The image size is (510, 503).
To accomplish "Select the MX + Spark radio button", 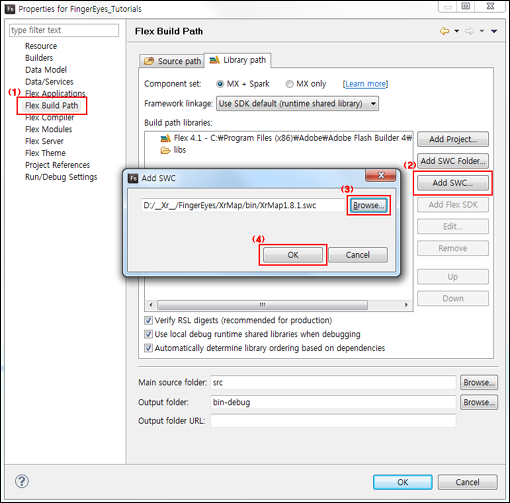I will tap(220, 84).
